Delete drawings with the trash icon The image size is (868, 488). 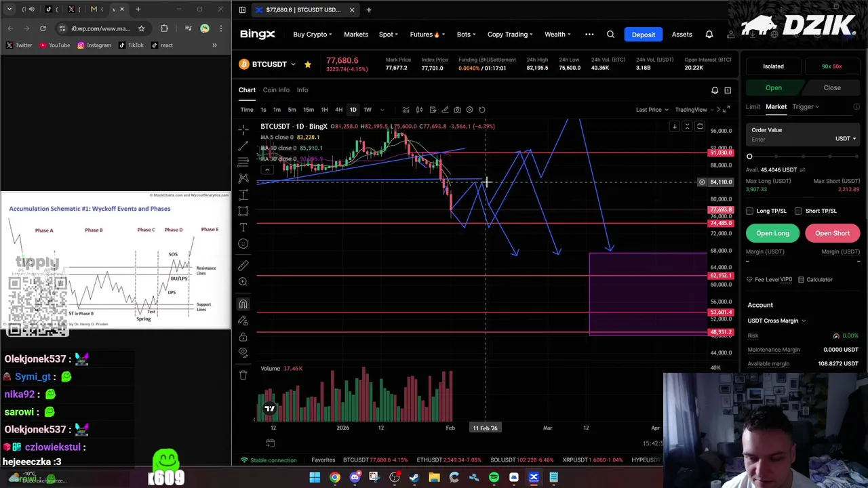[x=243, y=375]
